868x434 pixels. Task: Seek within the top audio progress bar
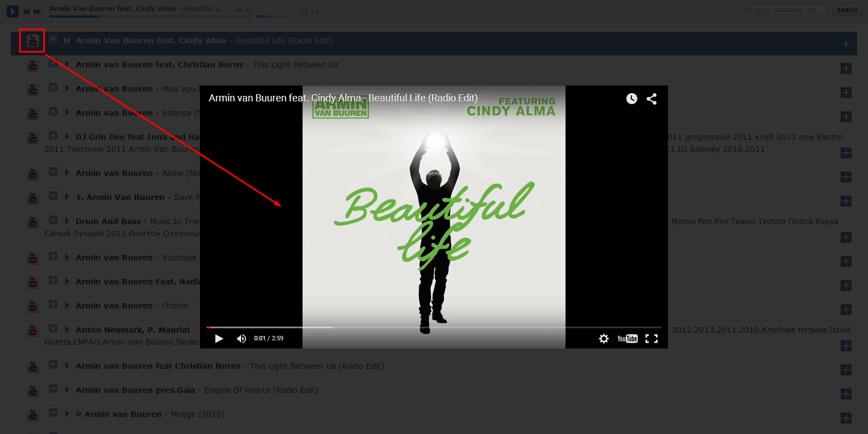coord(150,16)
